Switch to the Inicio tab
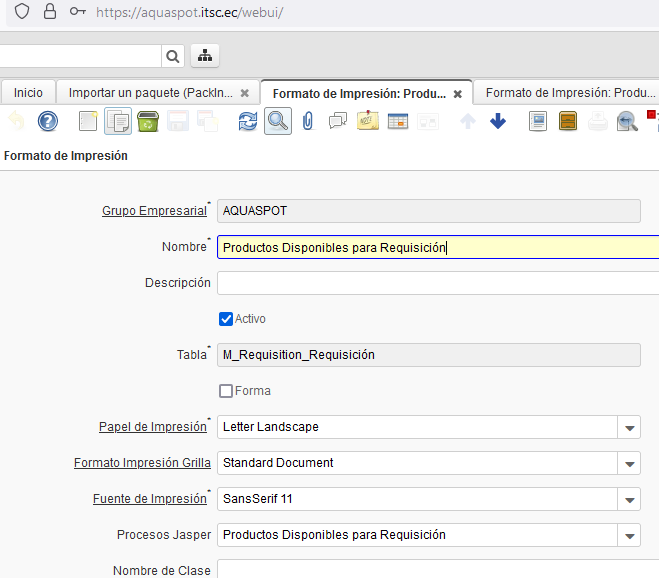659x578 pixels. coord(28,92)
